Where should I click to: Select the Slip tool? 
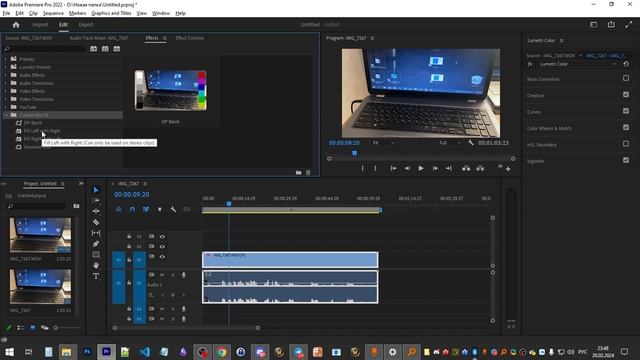(96, 233)
